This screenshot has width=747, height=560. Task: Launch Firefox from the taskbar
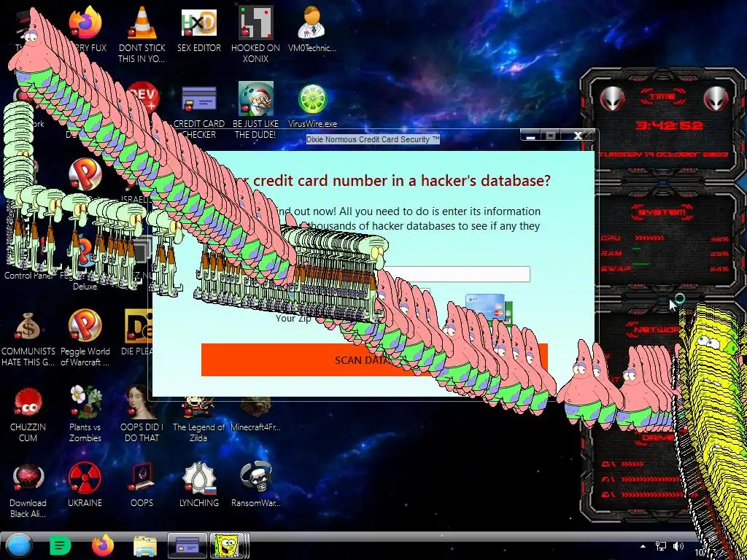[x=102, y=545]
